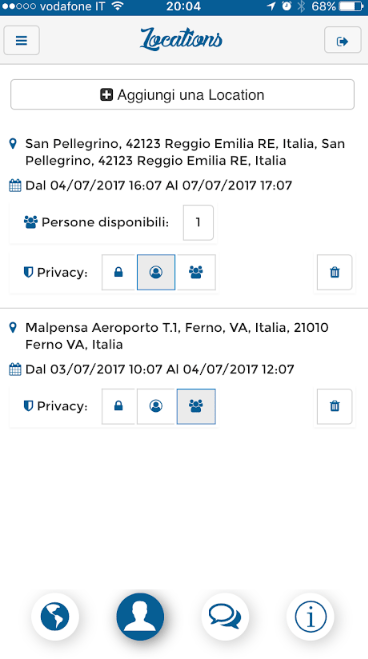368x659 pixels.
Task: Delete the San Pellegrino location
Action: click(x=334, y=272)
